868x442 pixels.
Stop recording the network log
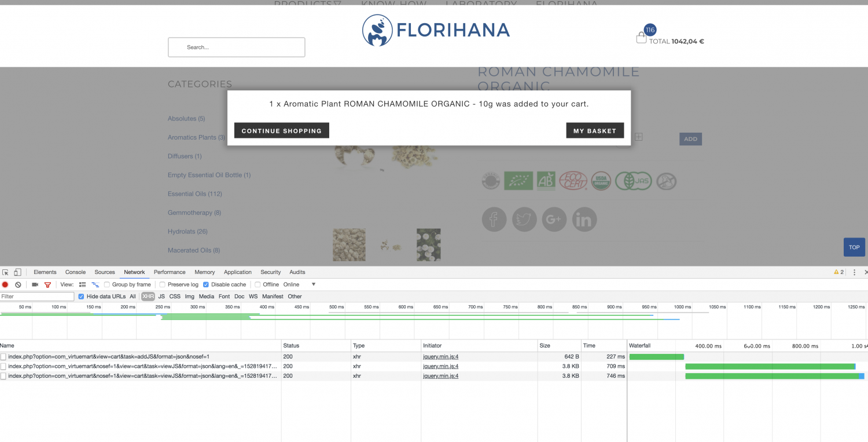point(5,284)
